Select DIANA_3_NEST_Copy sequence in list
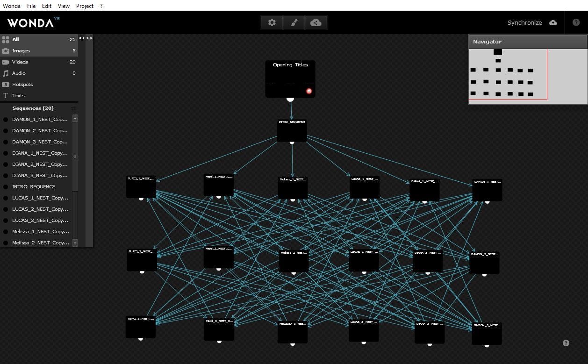Screen dimensions: 588x364 pyautogui.click(x=36, y=175)
